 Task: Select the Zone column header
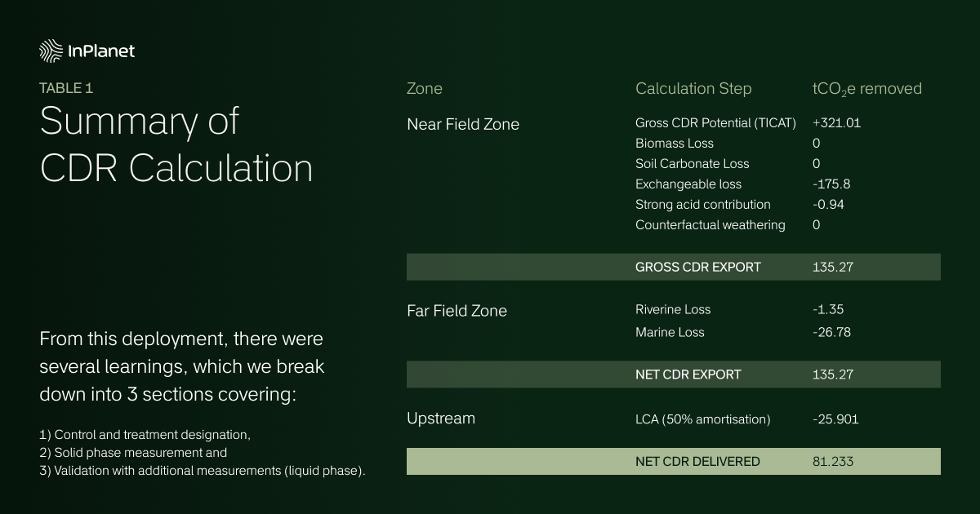[425, 89]
